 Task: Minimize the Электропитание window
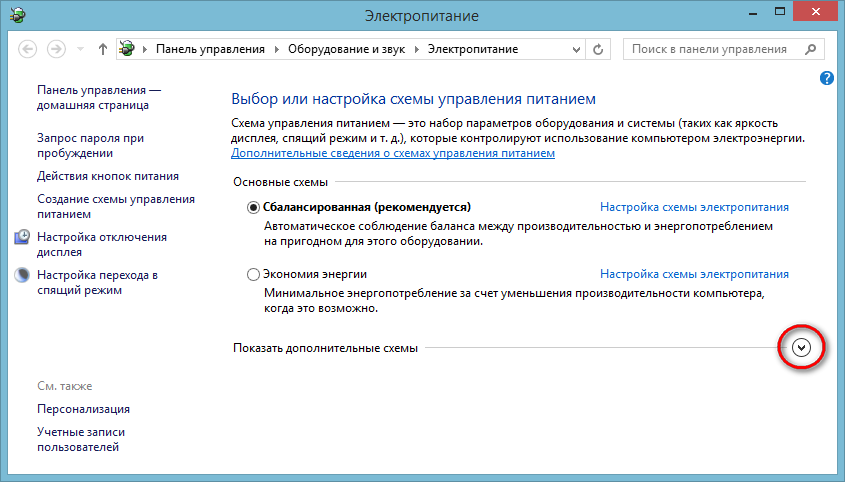(x=753, y=12)
